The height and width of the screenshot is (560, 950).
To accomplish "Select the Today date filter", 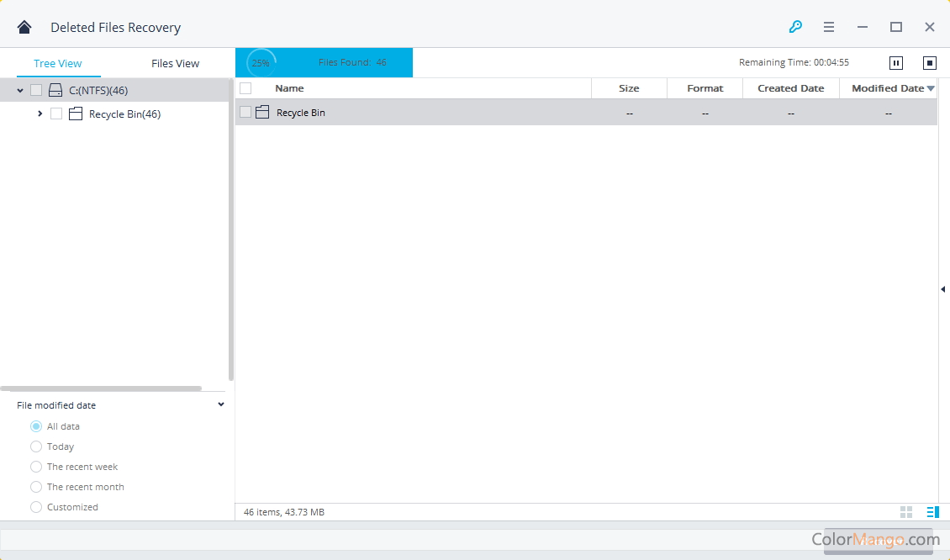I will tap(36, 446).
